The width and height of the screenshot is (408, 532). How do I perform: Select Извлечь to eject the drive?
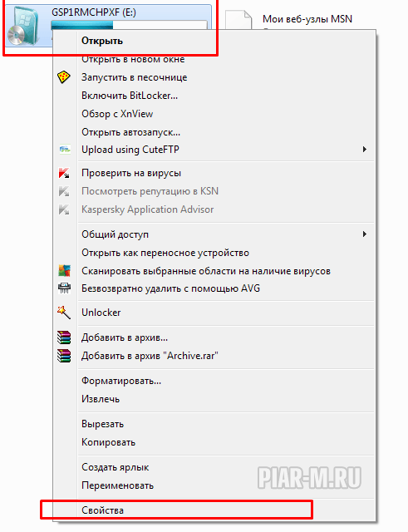click(x=101, y=399)
